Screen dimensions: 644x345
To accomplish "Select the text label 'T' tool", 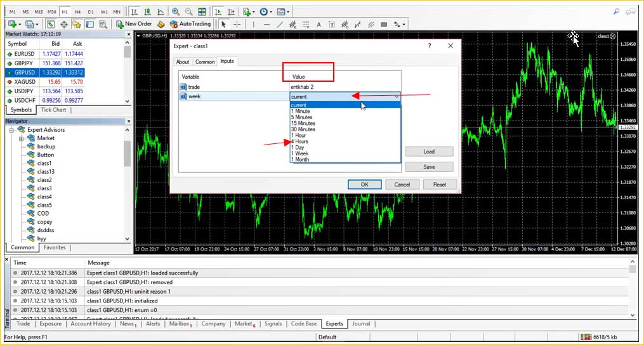I will pyautogui.click(x=332, y=24).
